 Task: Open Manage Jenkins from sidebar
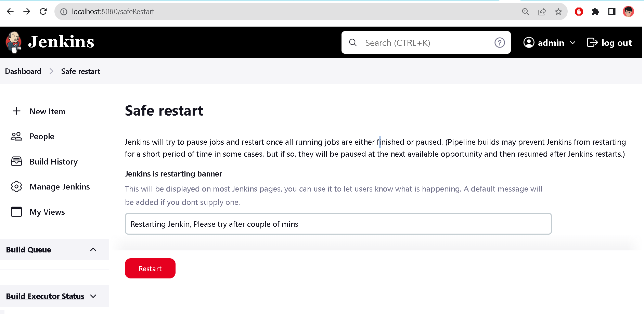60,187
